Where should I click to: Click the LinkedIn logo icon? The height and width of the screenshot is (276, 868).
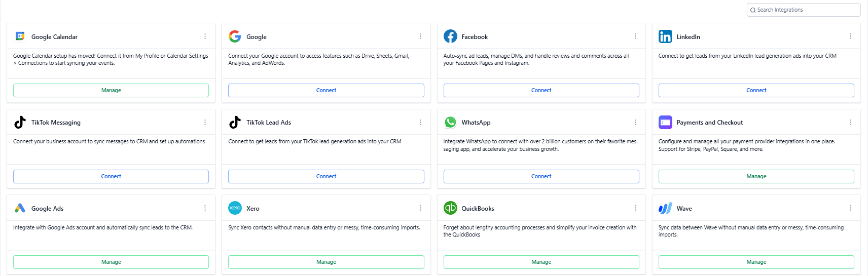click(x=665, y=36)
